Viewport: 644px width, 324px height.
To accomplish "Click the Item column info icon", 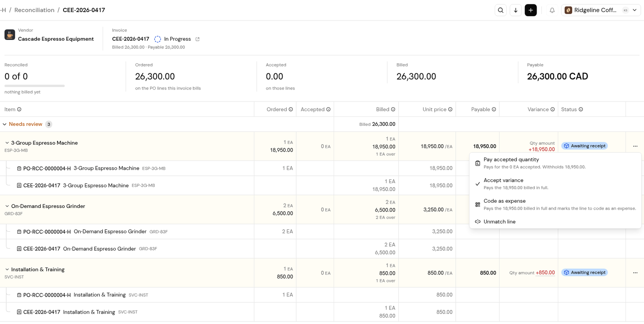I will tap(19, 109).
